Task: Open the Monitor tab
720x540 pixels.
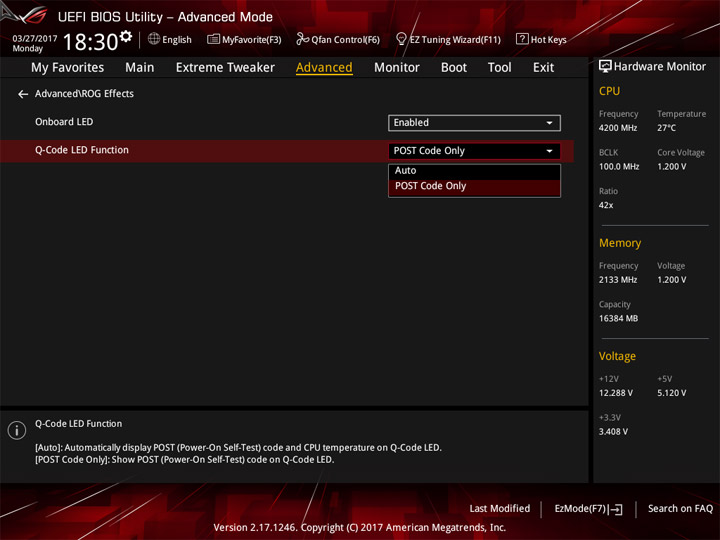Action: 397,68
